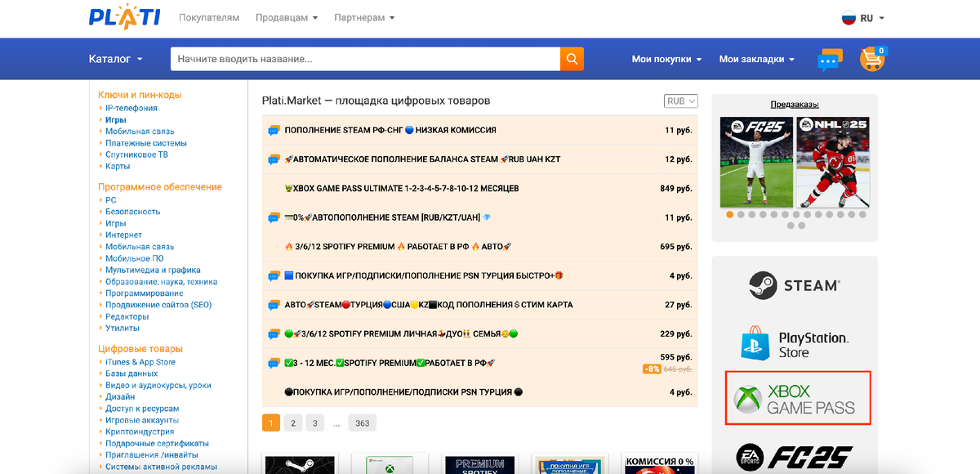Image resolution: width=980 pixels, height=474 pixels.
Task: Go to page 3 of listings
Action: point(315,423)
